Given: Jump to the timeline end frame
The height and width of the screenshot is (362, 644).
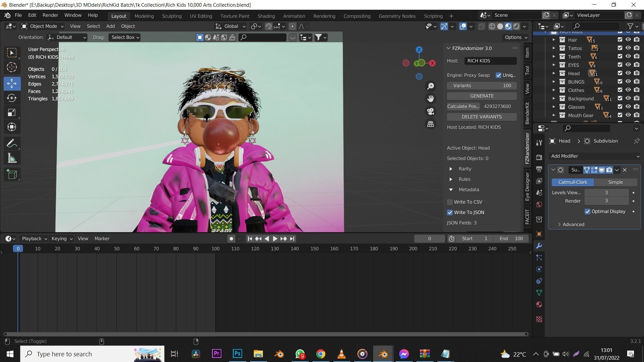Looking at the screenshot, I should (x=292, y=239).
